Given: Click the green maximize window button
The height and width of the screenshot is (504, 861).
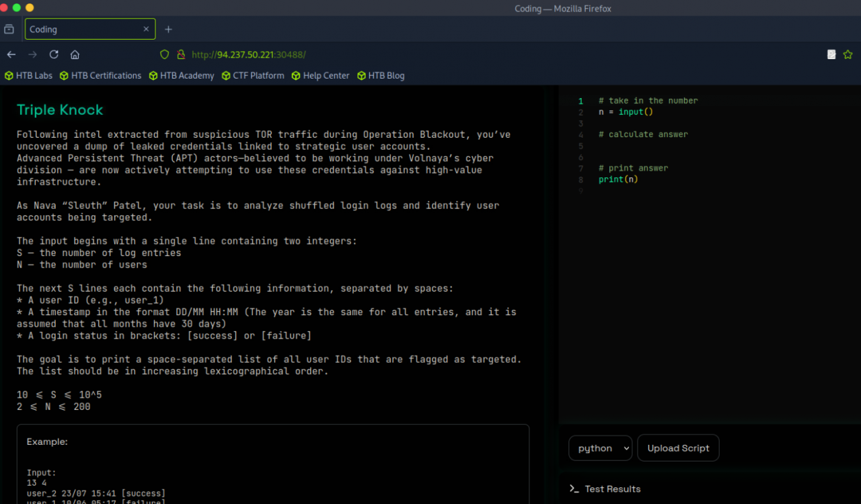Looking at the screenshot, I should click(x=17, y=7).
